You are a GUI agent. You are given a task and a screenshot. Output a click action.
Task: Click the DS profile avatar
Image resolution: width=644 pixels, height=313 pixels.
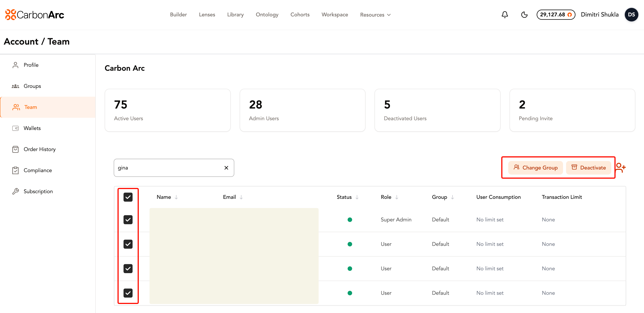[631, 15]
